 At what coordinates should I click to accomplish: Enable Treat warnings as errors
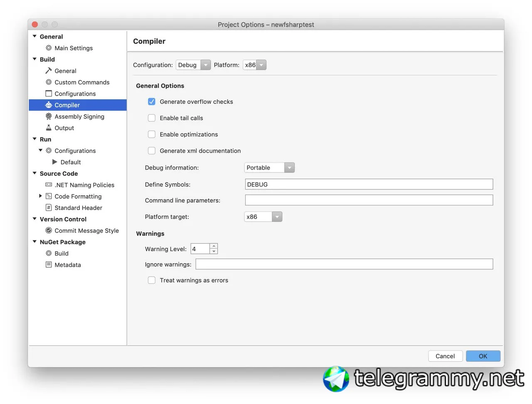click(x=152, y=280)
